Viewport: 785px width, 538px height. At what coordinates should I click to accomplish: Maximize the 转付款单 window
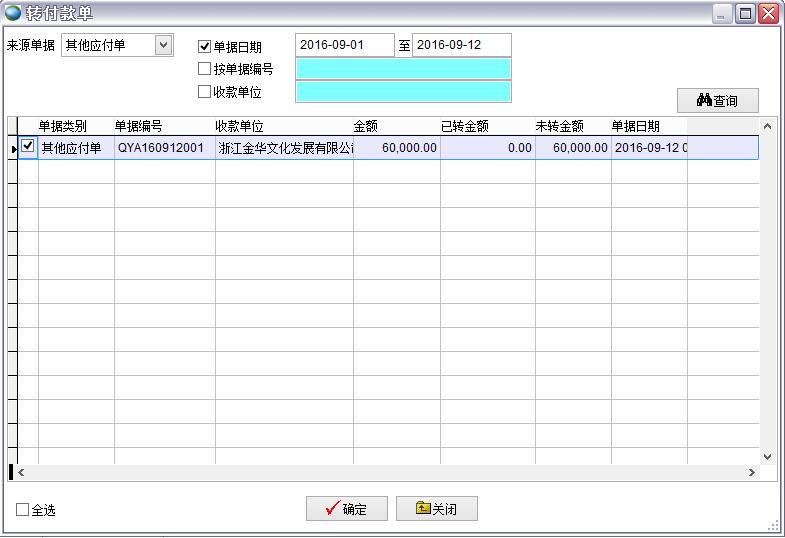(745, 13)
